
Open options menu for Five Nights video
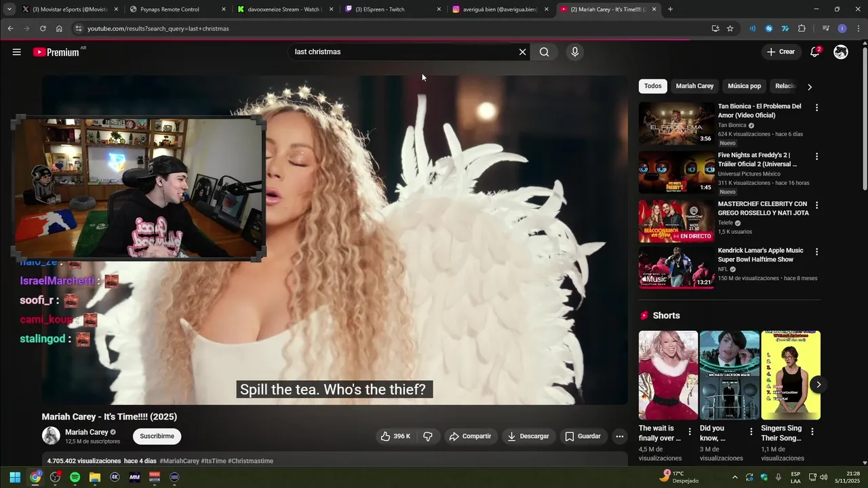click(816, 157)
